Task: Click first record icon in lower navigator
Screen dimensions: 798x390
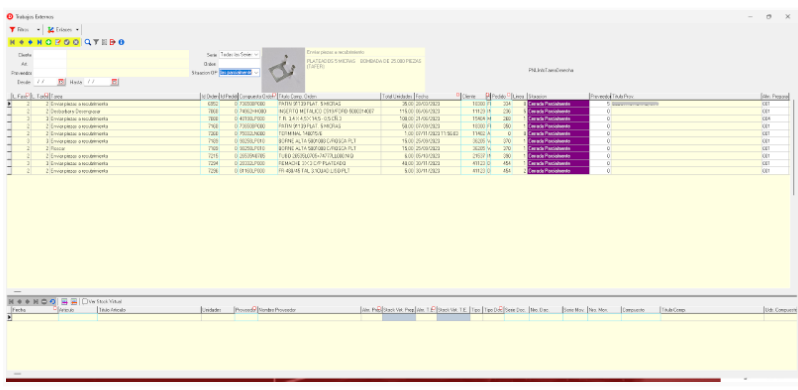Action: (11, 301)
